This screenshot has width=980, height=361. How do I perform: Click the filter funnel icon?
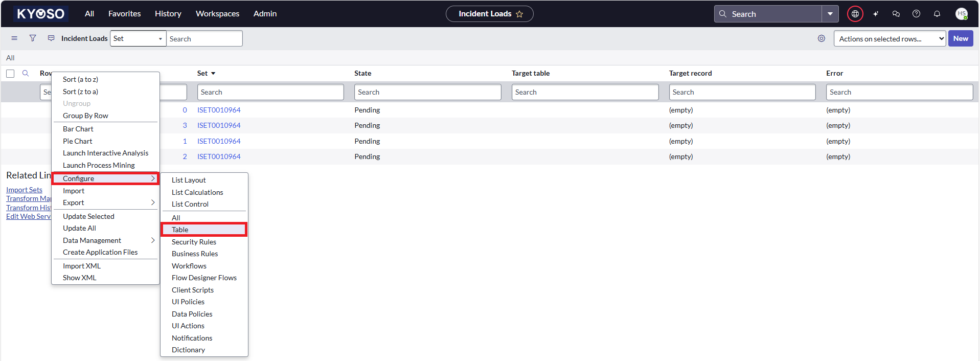33,38
